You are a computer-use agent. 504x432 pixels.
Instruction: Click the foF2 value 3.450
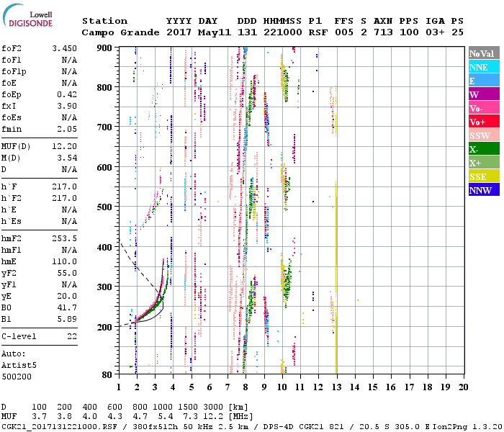(x=65, y=49)
